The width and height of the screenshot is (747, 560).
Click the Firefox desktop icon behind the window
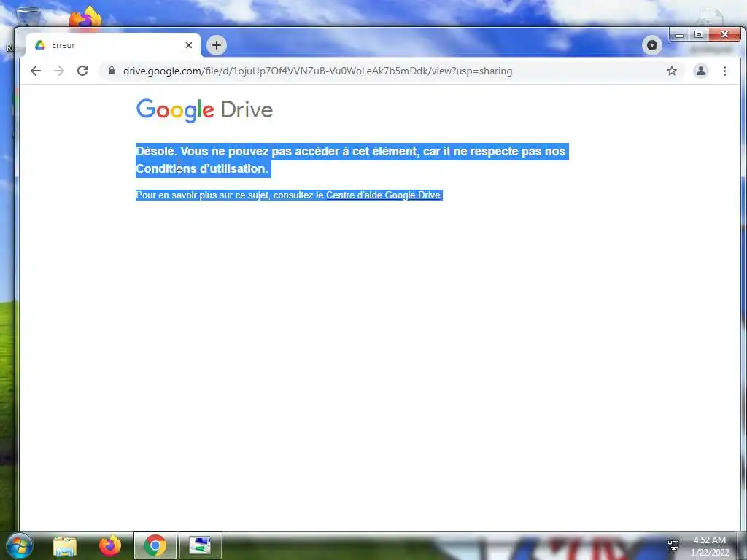click(x=86, y=17)
